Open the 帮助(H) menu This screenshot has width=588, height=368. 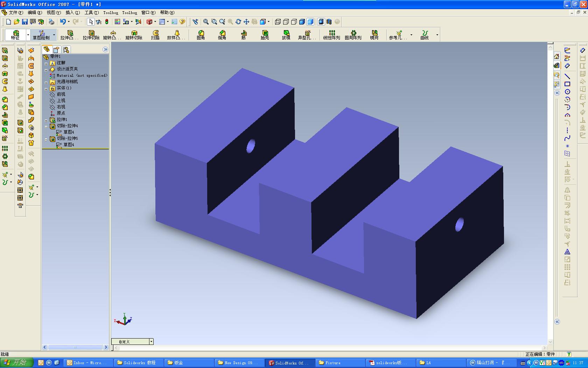pyautogui.click(x=167, y=13)
